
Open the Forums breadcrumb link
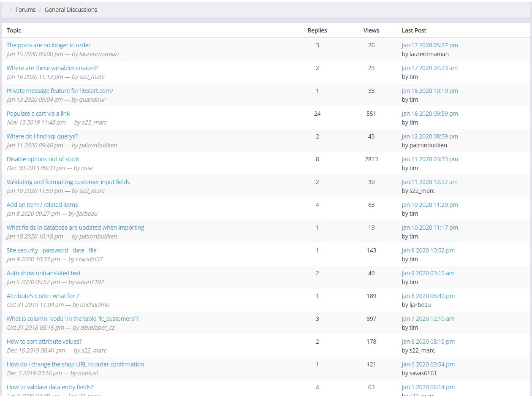pos(25,10)
